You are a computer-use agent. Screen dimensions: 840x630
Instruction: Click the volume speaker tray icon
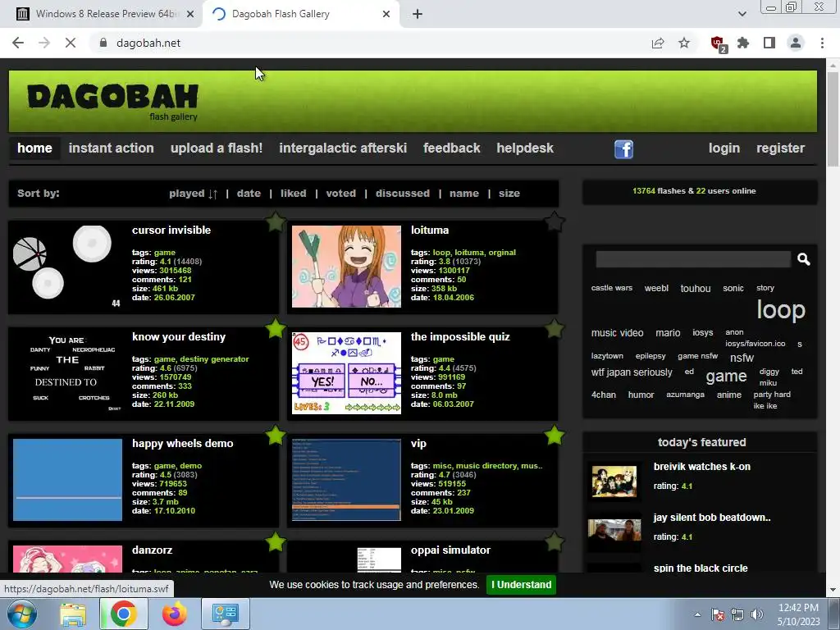pyautogui.click(x=757, y=614)
